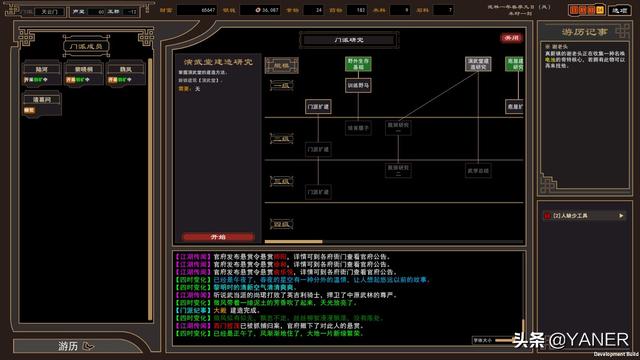The image size is (640, 360).
Task: Click the 恶名 value -12
Action: 129,12
